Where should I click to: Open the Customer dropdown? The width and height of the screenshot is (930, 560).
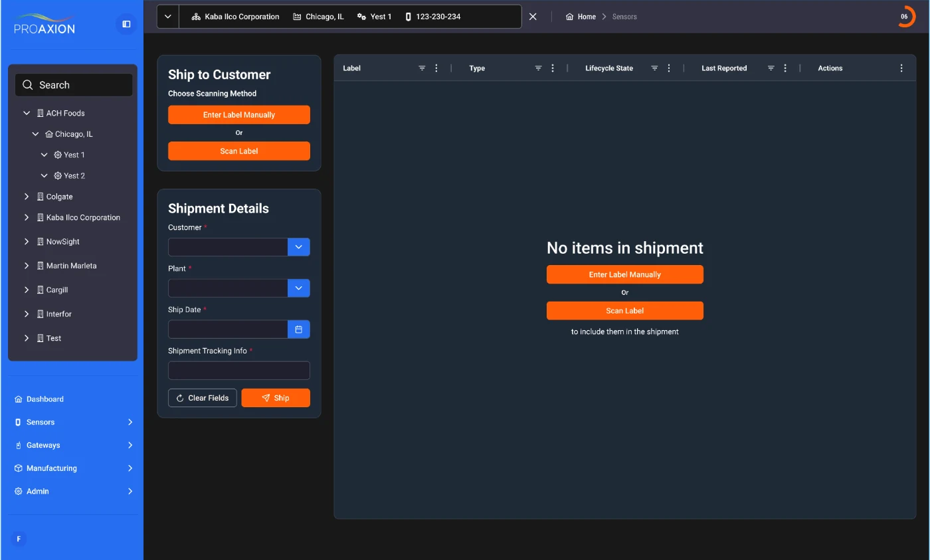[x=298, y=247]
